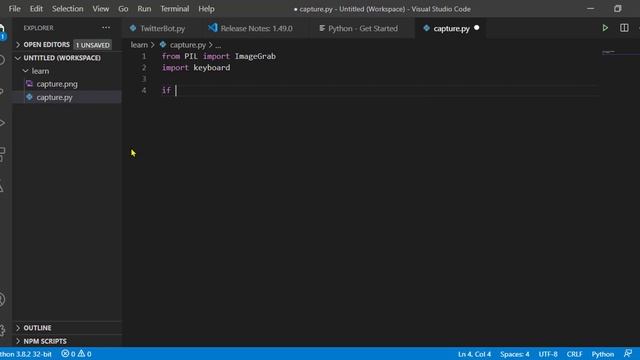This screenshot has width=640, height=360.
Task: Open capture.png in the file tree
Action: (57, 84)
